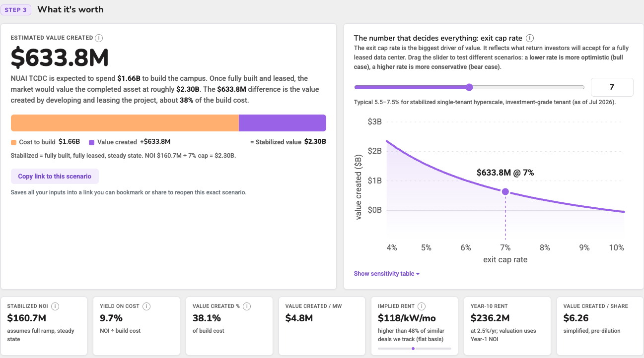644x358 pixels.
Task: Click Copy link to this scenario button
Action: coord(55,177)
